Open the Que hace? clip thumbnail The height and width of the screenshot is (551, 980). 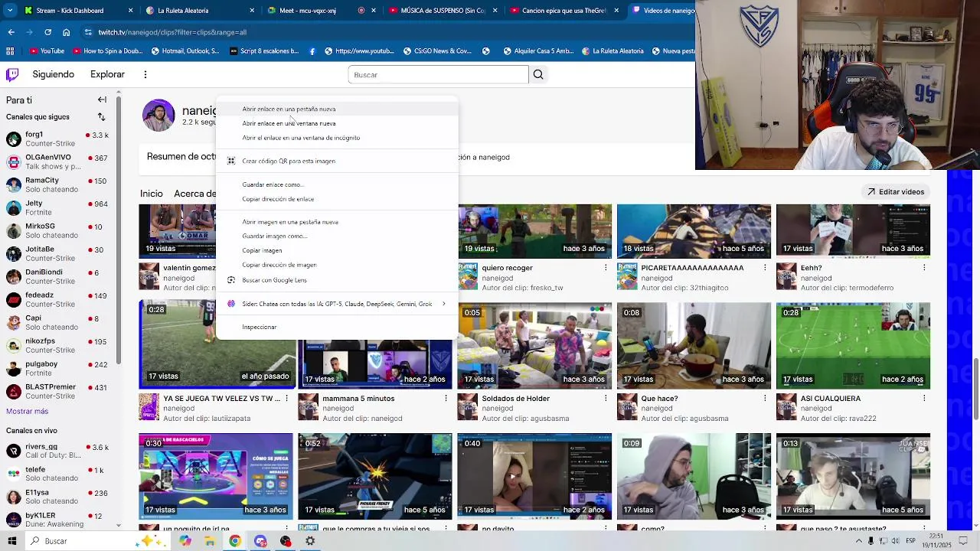tap(694, 345)
